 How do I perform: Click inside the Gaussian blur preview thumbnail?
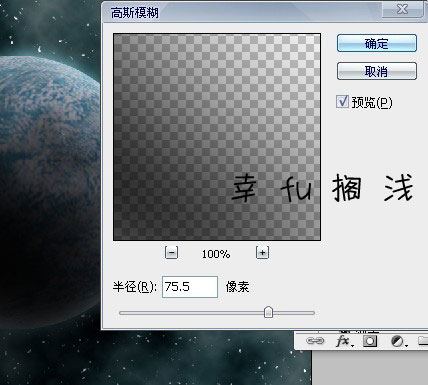[x=217, y=137]
